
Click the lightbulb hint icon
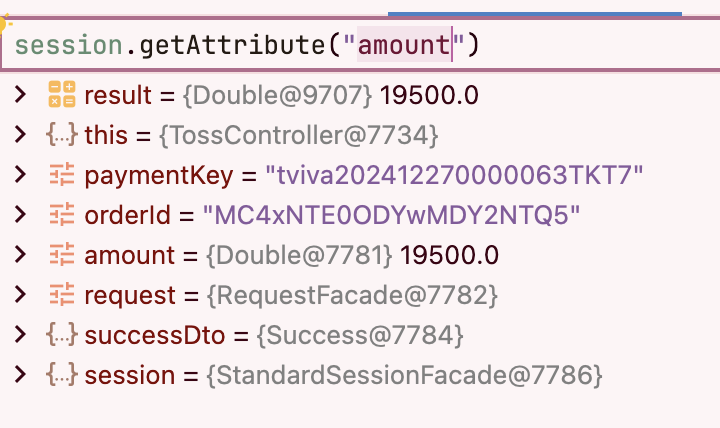[x=4, y=24]
